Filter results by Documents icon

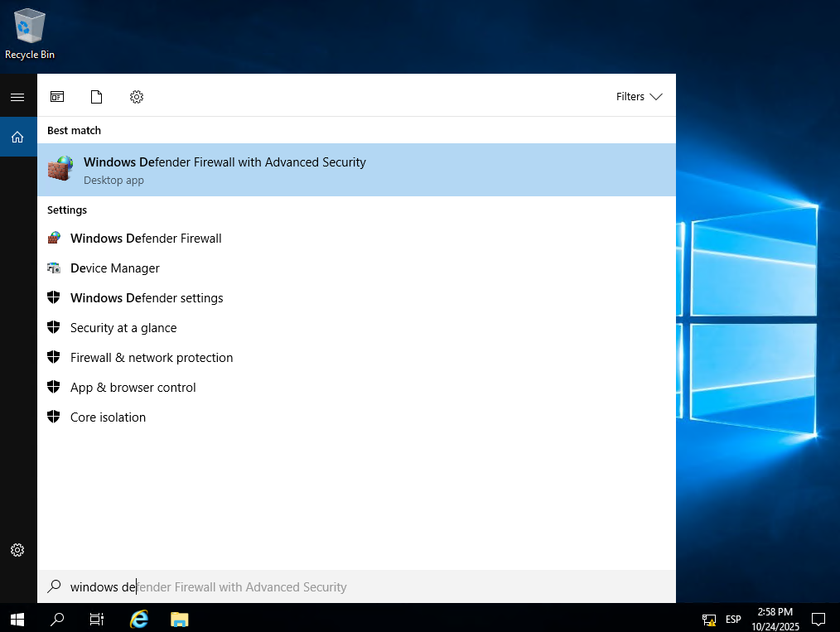96,97
